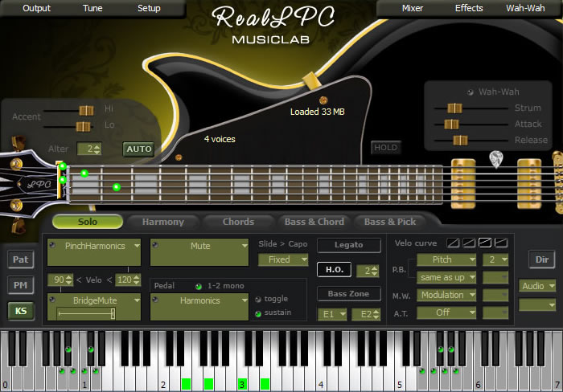Turn on the HOLD switch

coord(385,148)
